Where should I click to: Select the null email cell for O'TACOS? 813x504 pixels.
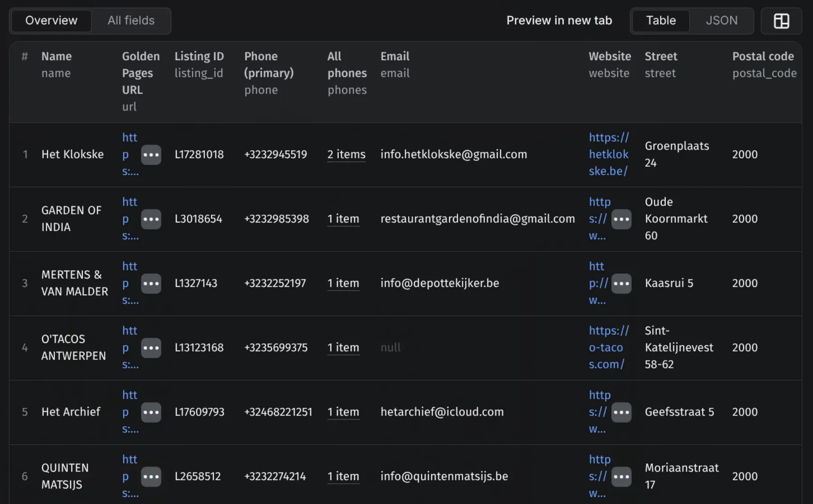click(391, 348)
